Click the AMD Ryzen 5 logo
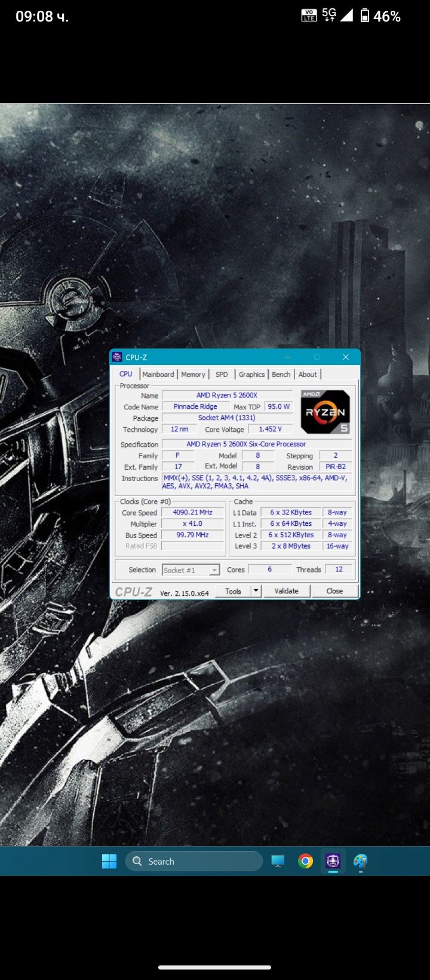Screen dimensions: 430x980 click(x=325, y=412)
